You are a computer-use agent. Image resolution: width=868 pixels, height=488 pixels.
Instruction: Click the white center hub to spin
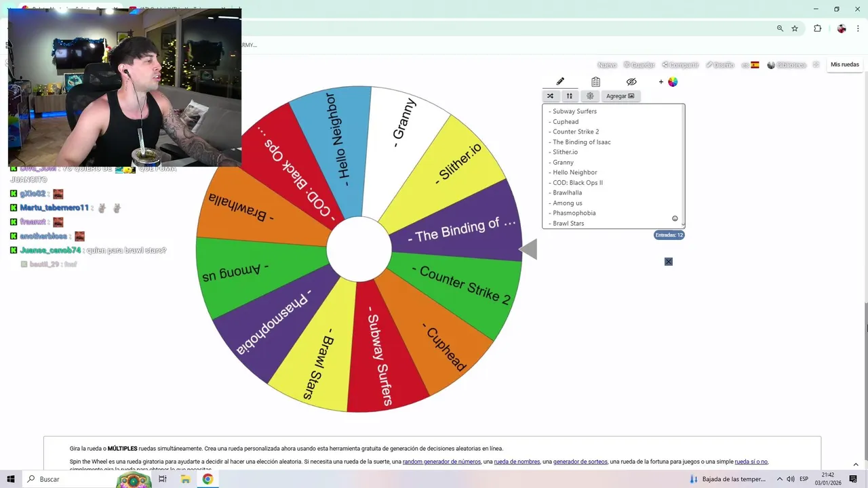tap(359, 249)
